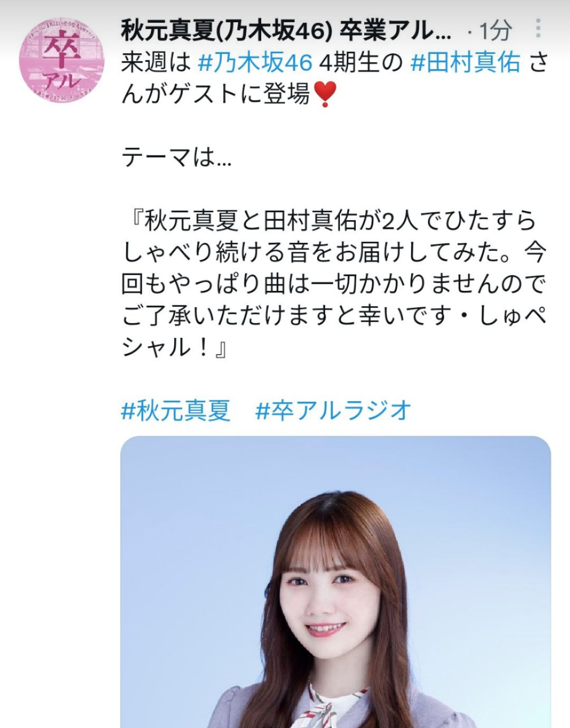570x728 pixels.
Task: Open the #秋元真夏 hashtag
Action: click(x=176, y=410)
